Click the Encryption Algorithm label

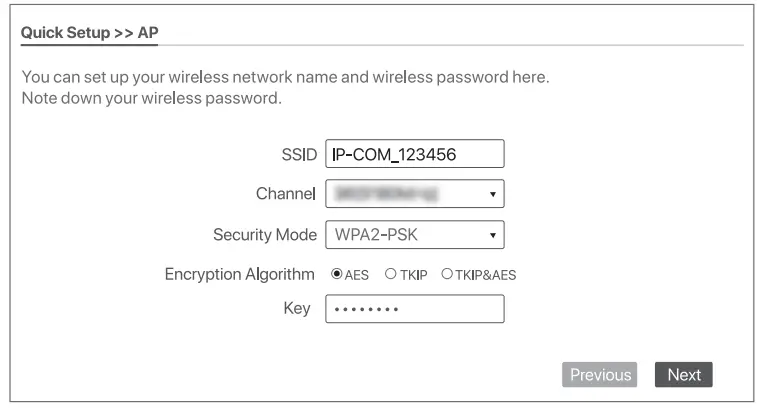point(239,274)
